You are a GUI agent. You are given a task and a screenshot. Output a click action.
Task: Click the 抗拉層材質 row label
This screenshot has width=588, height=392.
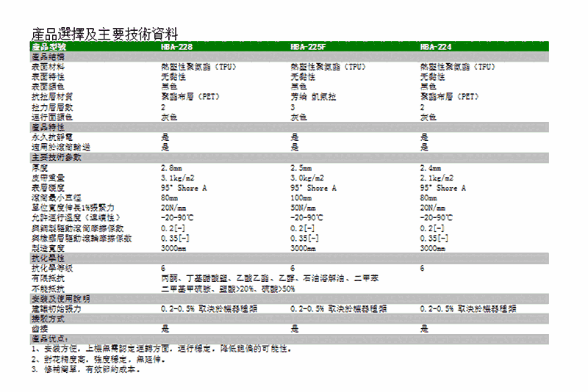[x=52, y=97]
